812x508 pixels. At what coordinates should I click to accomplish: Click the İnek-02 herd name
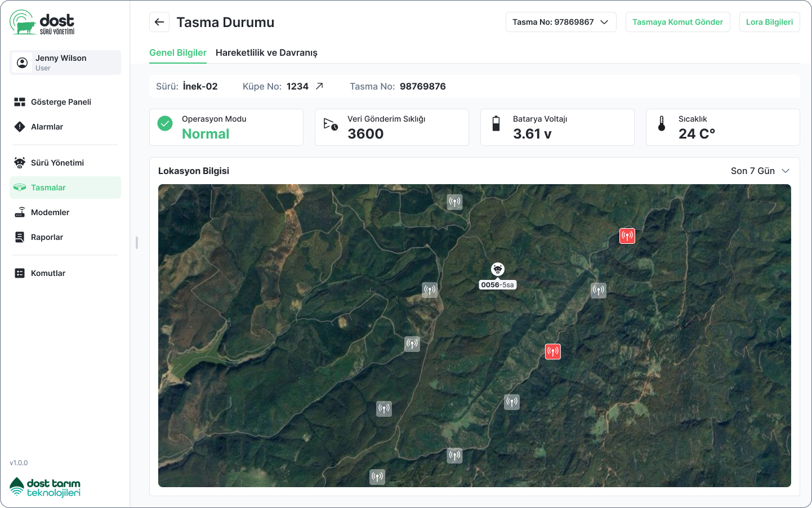tap(200, 86)
